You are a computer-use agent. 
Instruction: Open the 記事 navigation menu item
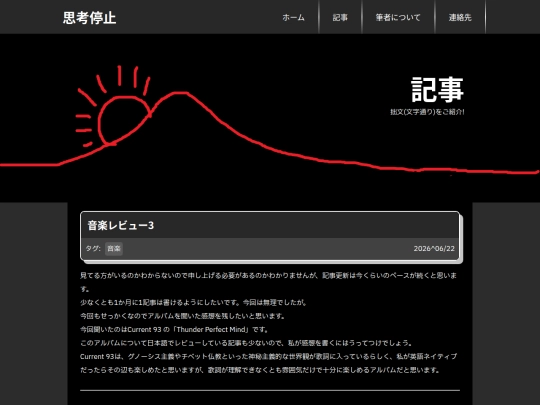(x=340, y=17)
